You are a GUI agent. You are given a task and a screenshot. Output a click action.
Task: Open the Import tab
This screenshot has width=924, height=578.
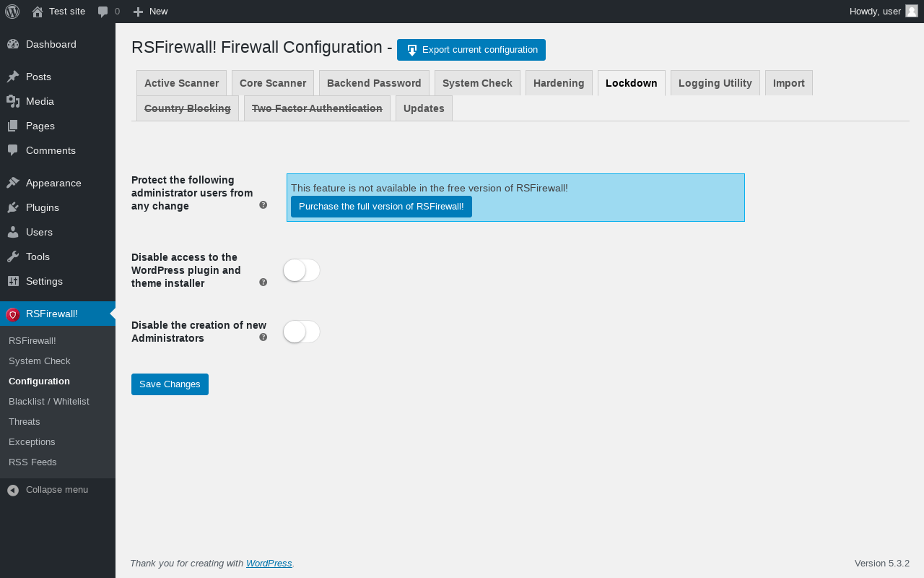pyautogui.click(x=789, y=83)
